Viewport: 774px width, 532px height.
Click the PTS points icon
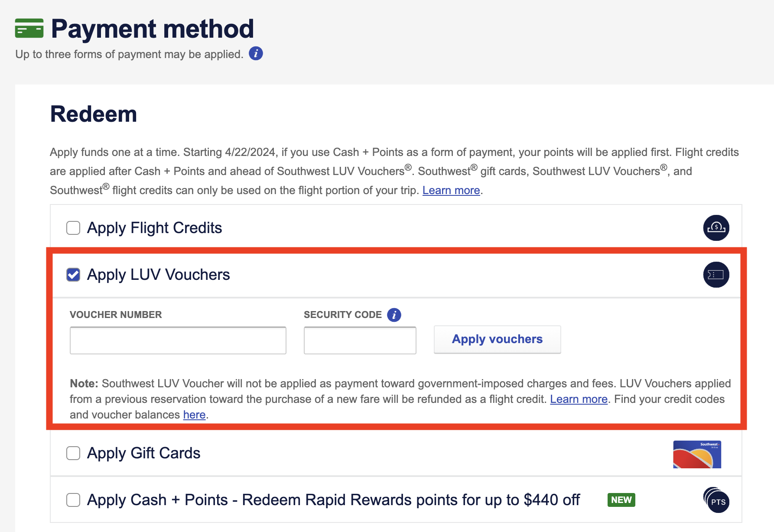716,500
